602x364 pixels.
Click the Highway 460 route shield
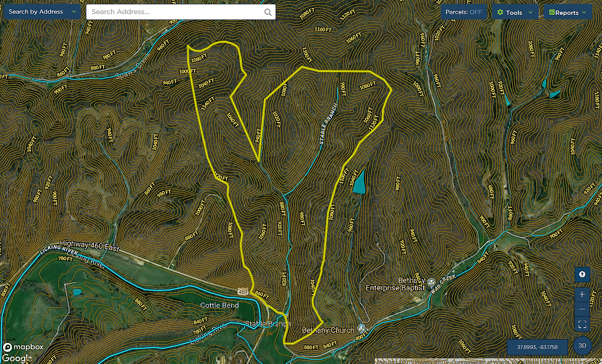pyautogui.click(x=243, y=291)
